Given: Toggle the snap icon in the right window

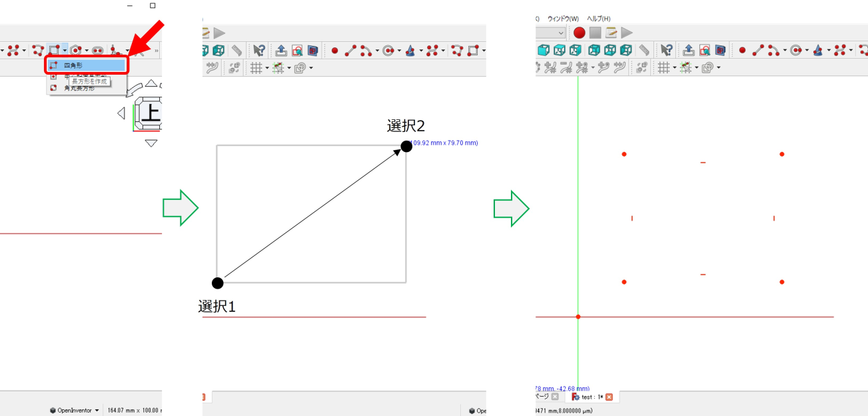Looking at the screenshot, I should 685,67.
